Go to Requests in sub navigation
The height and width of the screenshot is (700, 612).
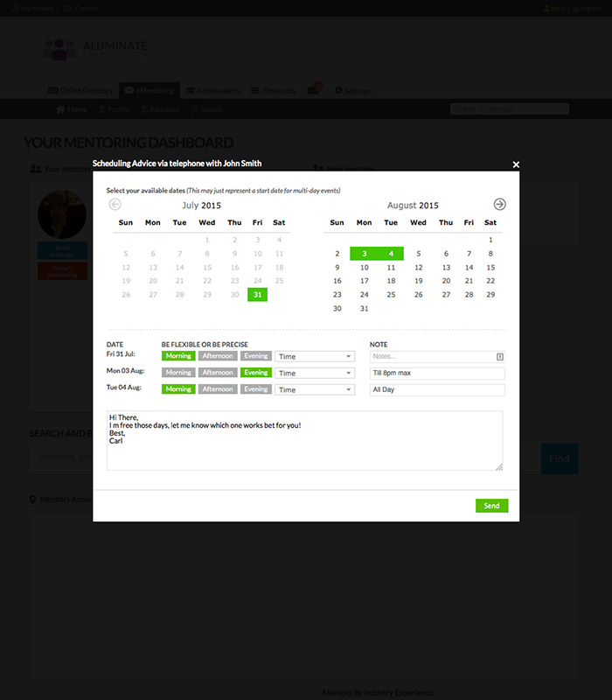[160, 109]
